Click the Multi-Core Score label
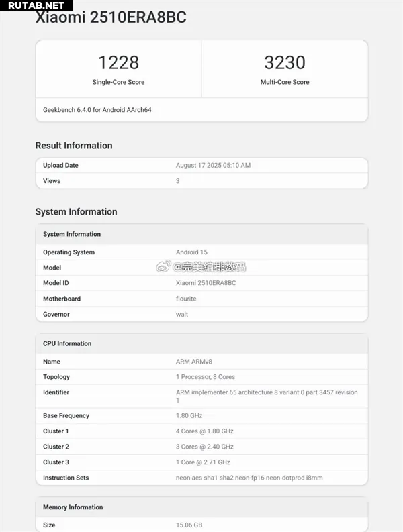 pos(285,82)
